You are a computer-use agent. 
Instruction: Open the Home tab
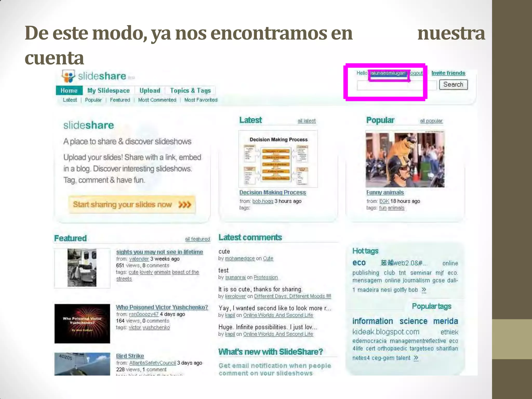click(x=69, y=90)
